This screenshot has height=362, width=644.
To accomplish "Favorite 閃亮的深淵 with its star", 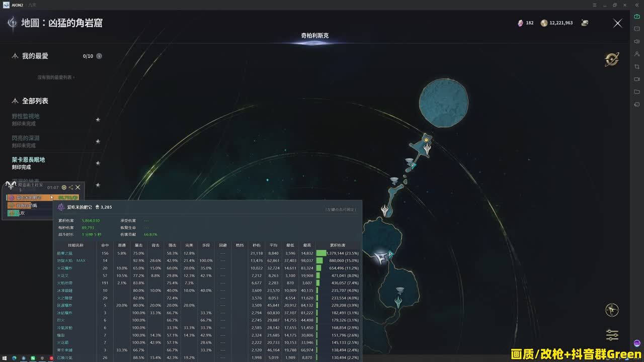I will pos(98,141).
